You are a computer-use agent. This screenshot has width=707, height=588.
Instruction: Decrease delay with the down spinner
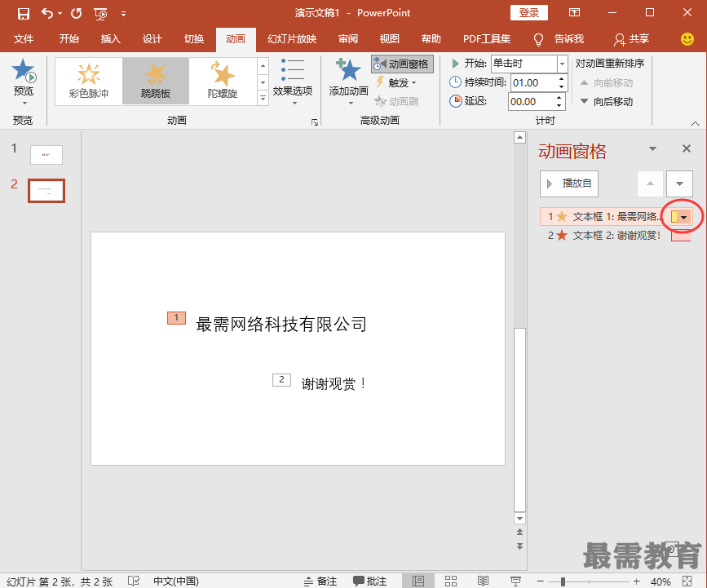coord(559,105)
